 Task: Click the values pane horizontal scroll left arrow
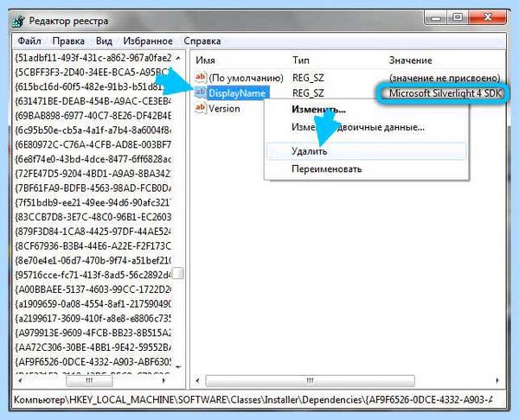coord(197,380)
